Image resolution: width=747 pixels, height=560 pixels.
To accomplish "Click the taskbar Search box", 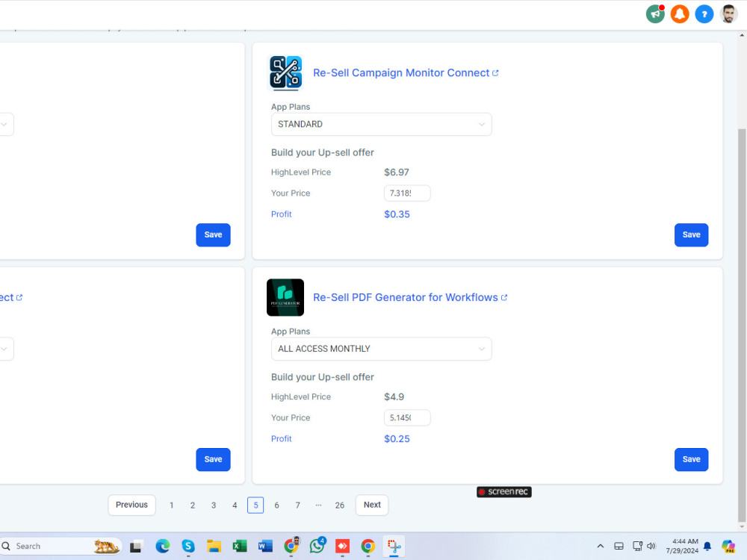I will pos(61,547).
